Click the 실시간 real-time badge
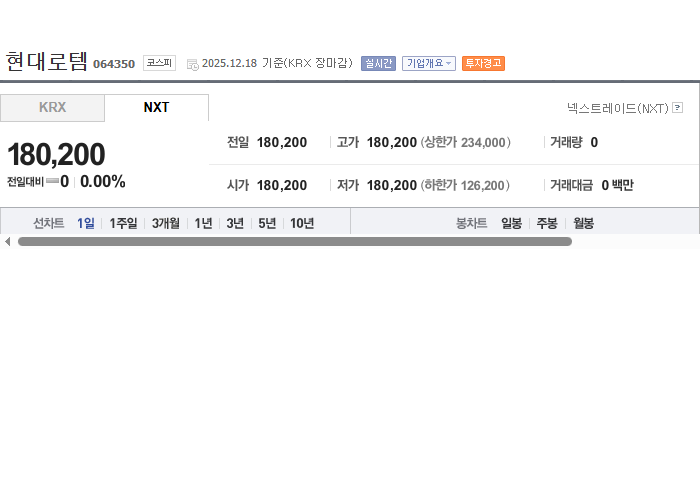This screenshot has width=700, height=490. pyautogui.click(x=378, y=63)
